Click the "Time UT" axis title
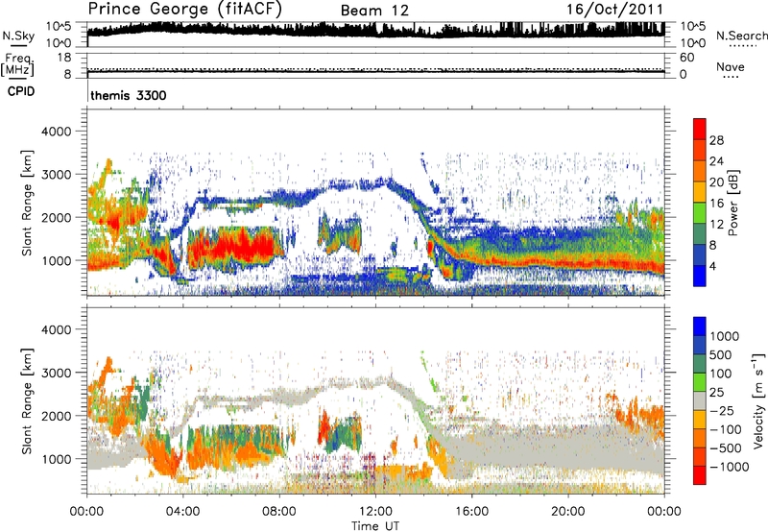Viewport: 768px width, 532px height. click(x=375, y=526)
